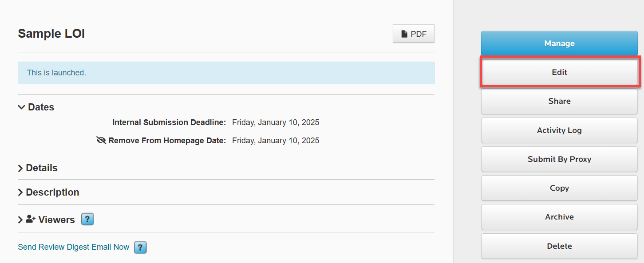Viewport: 644px width, 263px height.
Task: Click the 'This is launched' status banner
Action: click(x=226, y=72)
